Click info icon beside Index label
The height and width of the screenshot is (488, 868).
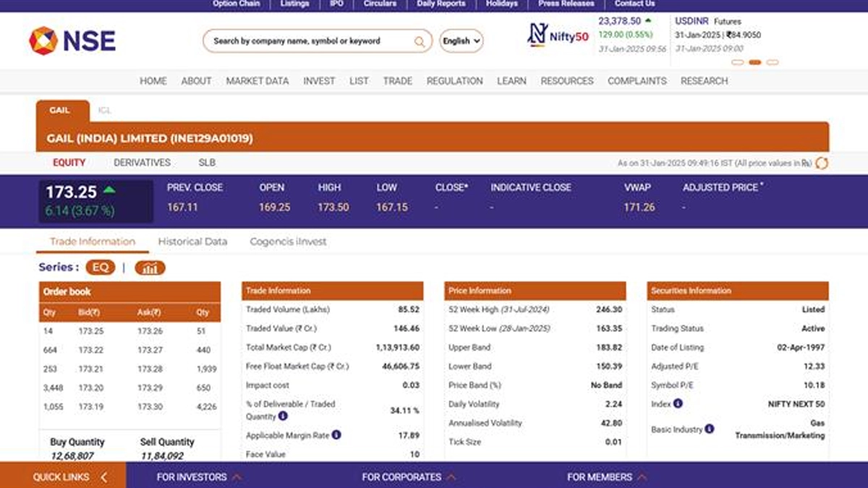678,404
